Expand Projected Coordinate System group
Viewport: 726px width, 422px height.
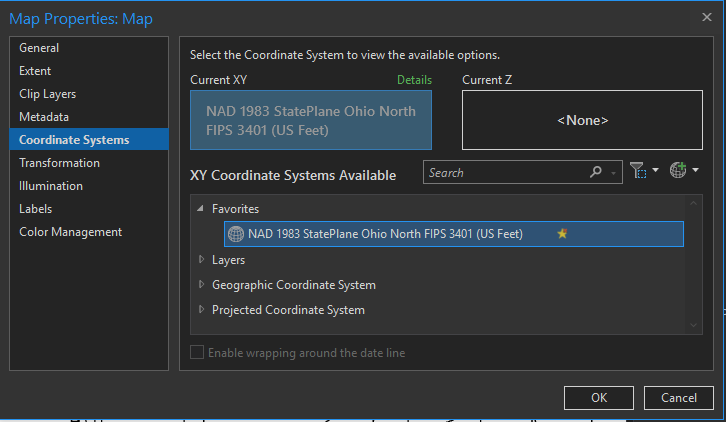[201, 310]
